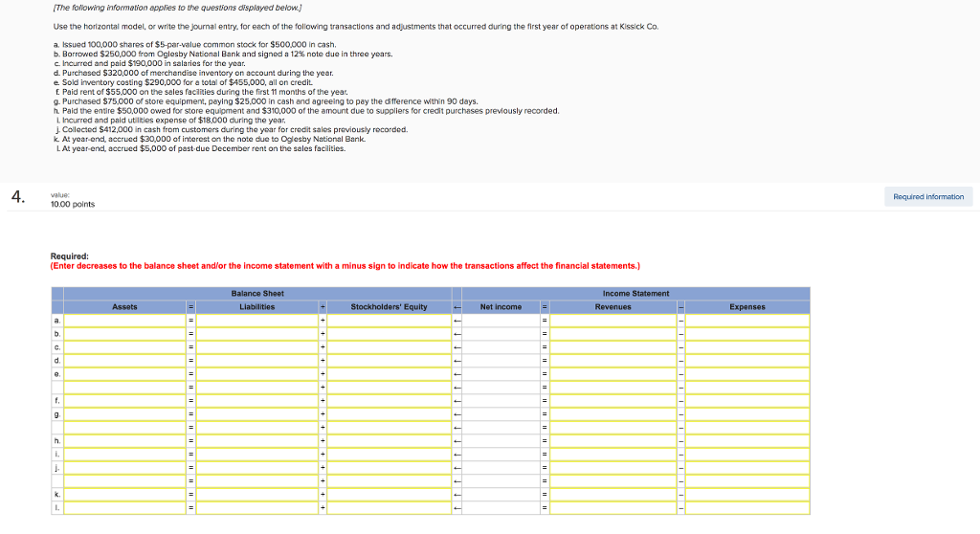
Task: Click Stockholders' Equity field for row a
Action: point(389,321)
